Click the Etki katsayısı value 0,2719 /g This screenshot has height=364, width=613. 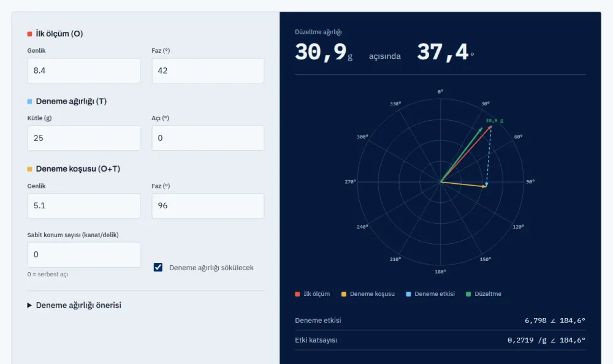coord(546,340)
